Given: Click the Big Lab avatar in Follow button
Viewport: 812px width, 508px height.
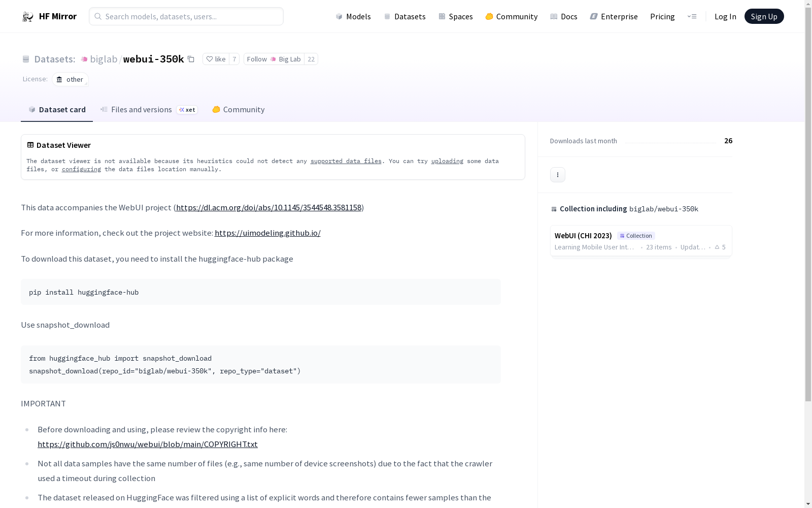Looking at the screenshot, I should (x=273, y=59).
